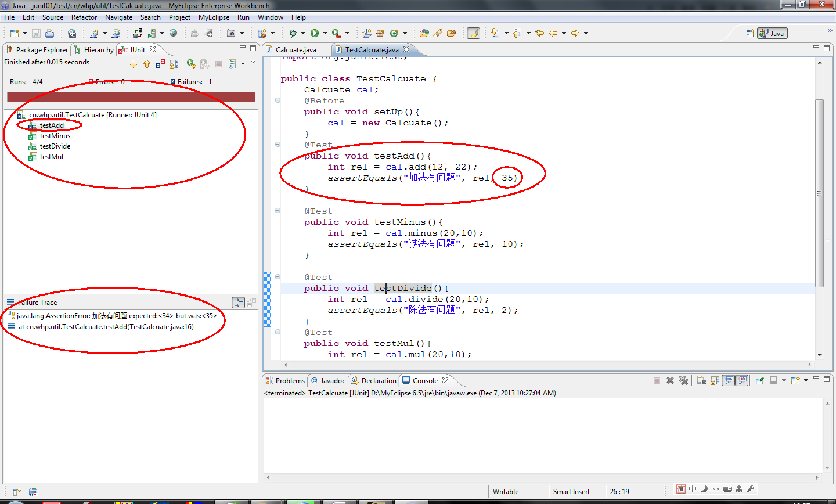The height and width of the screenshot is (504, 836).
Task: Click the capture camera toolbar icon
Action: click(231, 33)
